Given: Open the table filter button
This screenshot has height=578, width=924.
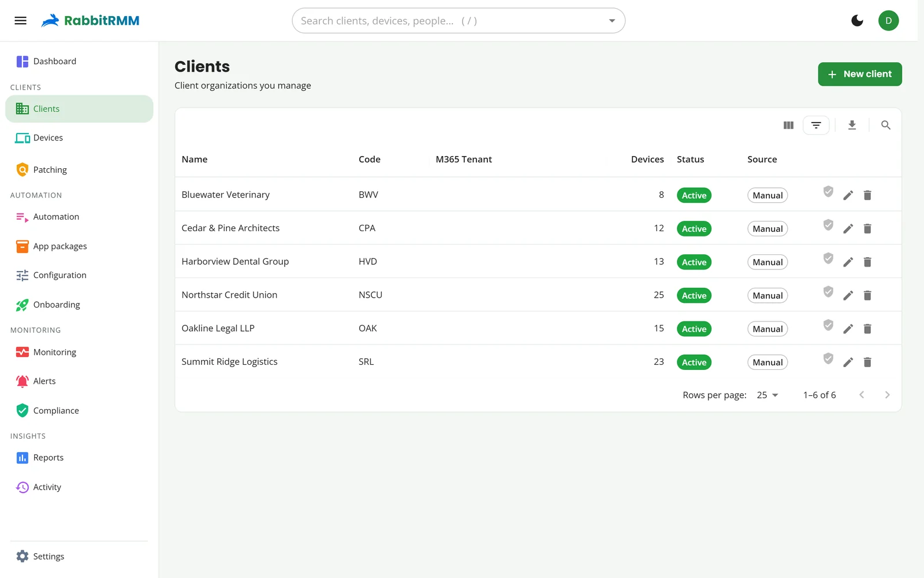Looking at the screenshot, I should [x=816, y=125].
